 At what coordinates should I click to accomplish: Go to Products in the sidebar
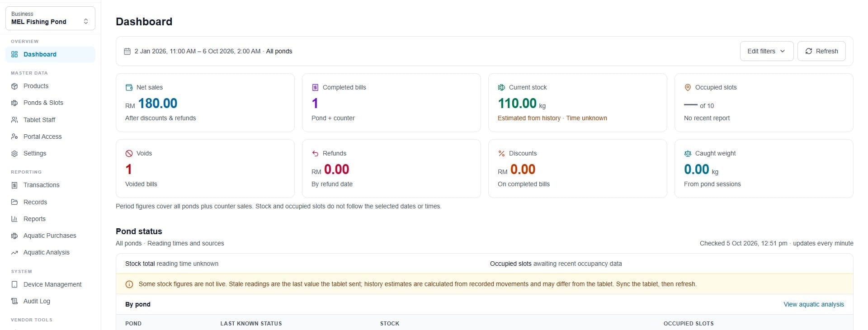50,86
